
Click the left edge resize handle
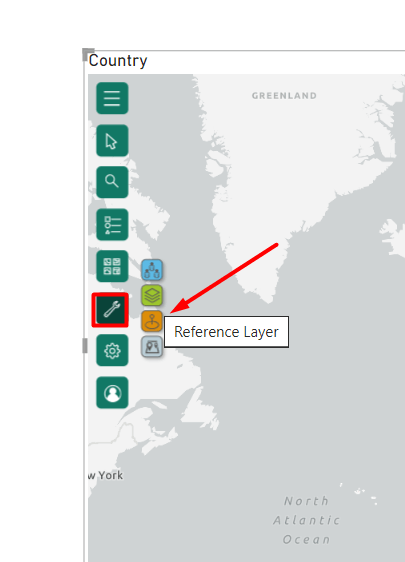(x=85, y=346)
